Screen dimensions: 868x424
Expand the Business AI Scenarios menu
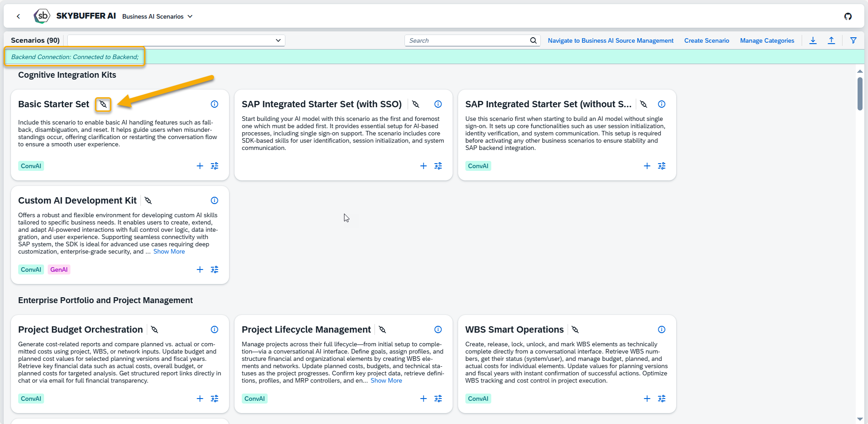(x=157, y=16)
